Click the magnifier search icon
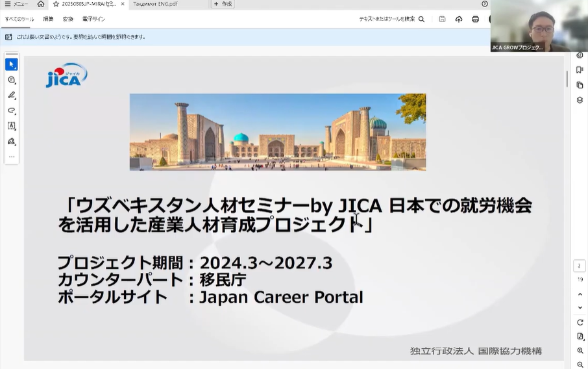Viewport: 588px width, 369px height. (421, 19)
